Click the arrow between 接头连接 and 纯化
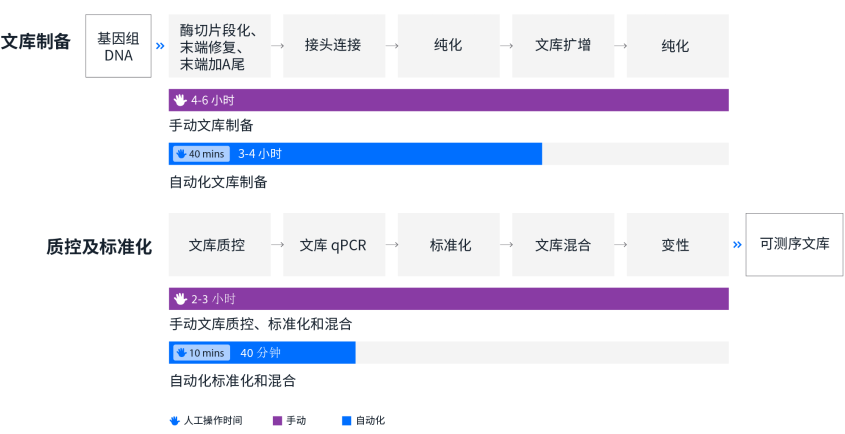 tap(392, 46)
